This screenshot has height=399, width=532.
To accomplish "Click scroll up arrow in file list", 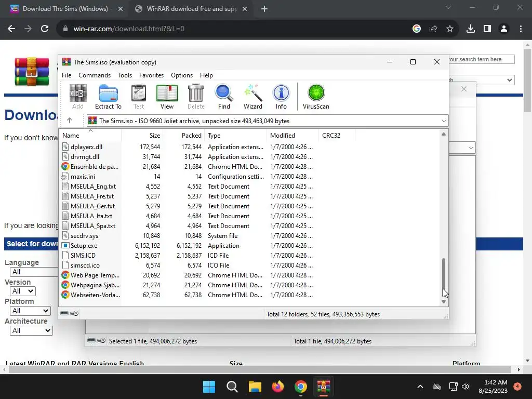I will point(444,134).
